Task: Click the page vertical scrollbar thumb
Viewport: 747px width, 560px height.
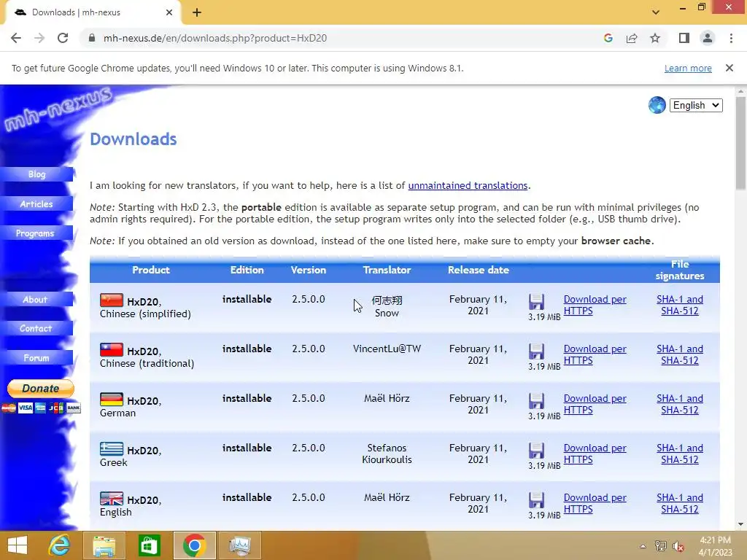Action: point(740,143)
